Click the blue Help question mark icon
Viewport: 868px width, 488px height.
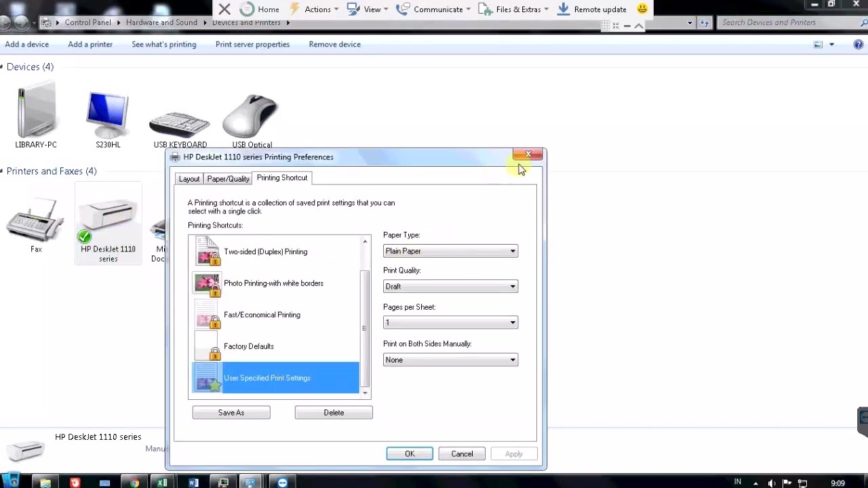point(858,45)
